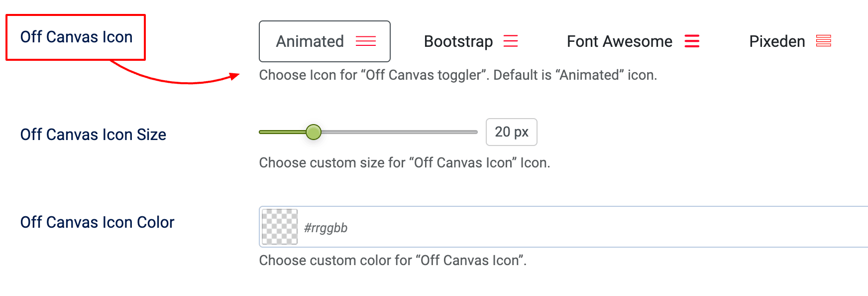Click the highlighted Animated option button
Image resolution: width=868 pixels, height=296 pixels.
[x=324, y=41]
